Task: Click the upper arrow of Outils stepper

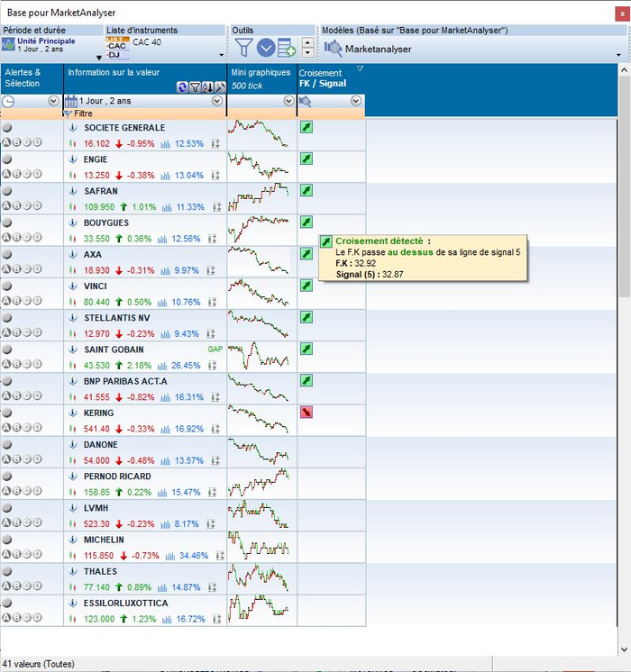Action: 307,43
